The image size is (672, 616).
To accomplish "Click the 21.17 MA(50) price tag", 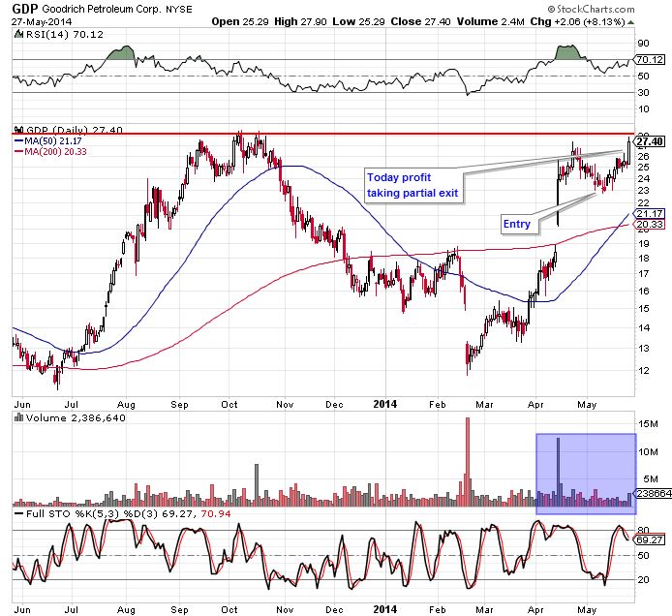I will (650, 213).
